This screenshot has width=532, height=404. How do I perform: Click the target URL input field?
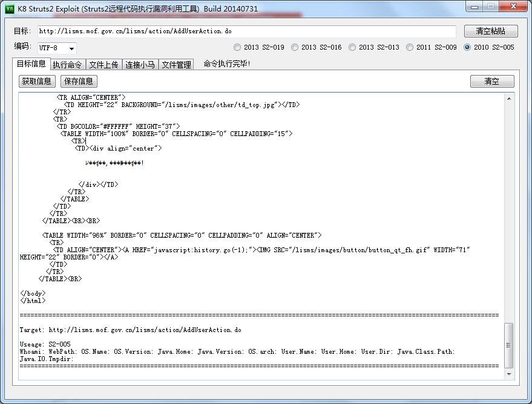(x=247, y=31)
